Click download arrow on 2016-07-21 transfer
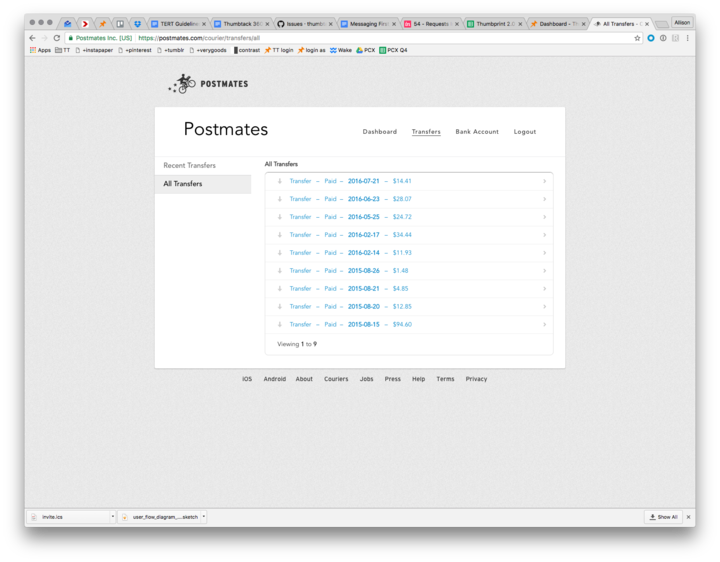 pos(280,181)
